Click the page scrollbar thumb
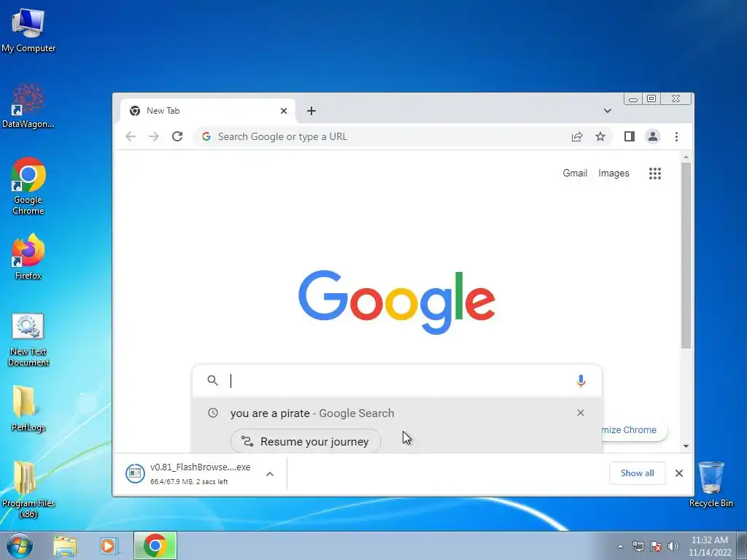 pos(686,255)
